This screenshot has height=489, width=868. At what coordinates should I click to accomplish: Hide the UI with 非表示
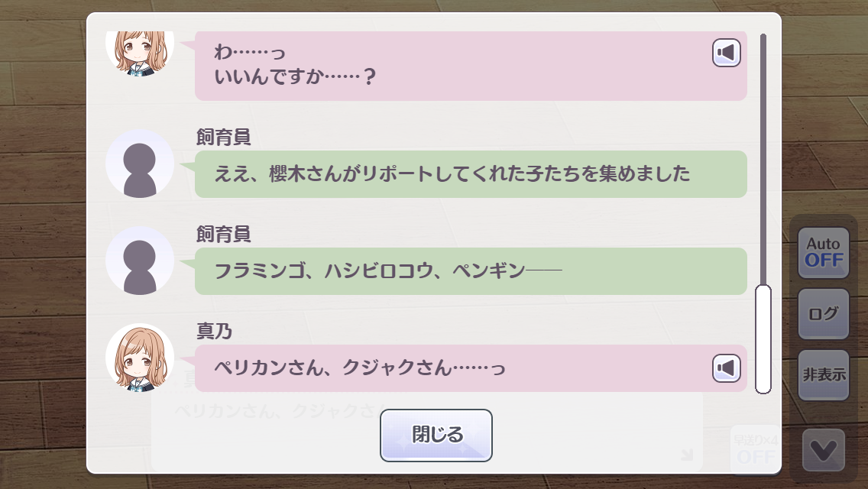[x=824, y=374]
